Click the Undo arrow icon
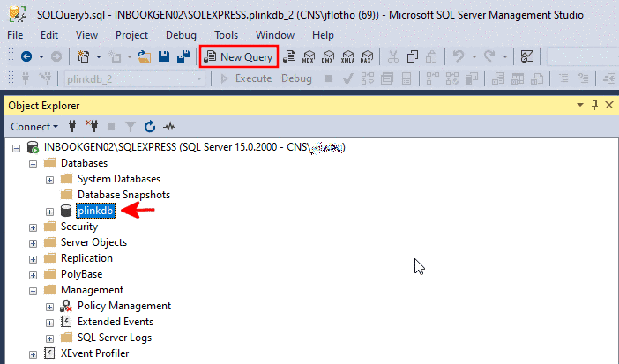The height and width of the screenshot is (364, 619). pyautogui.click(x=459, y=56)
